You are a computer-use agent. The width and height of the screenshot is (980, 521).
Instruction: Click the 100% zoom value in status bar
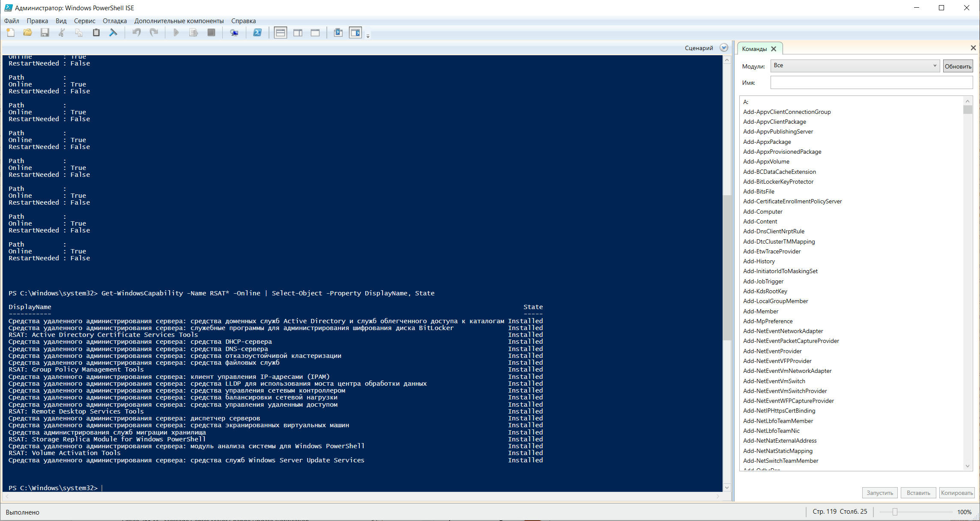click(x=964, y=512)
